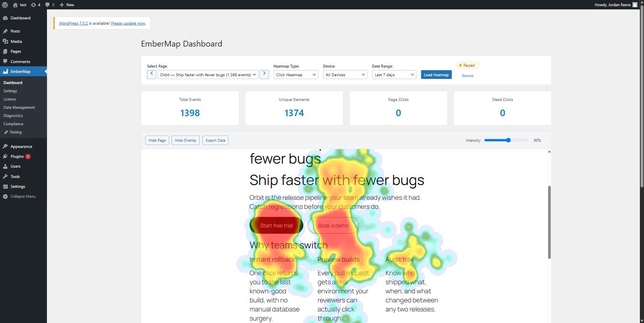Click the Resume link
The image size is (644, 323).
(x=467, y=75)
